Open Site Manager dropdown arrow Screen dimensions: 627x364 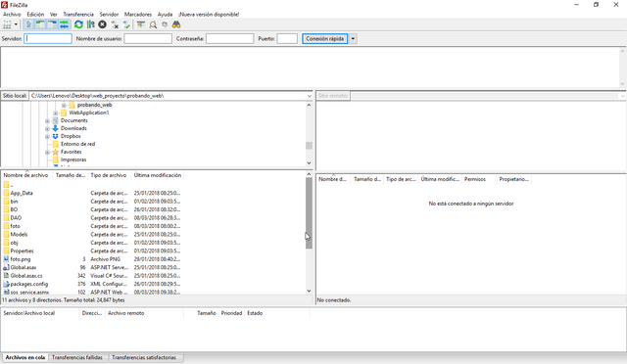click(x=16, y=24)
